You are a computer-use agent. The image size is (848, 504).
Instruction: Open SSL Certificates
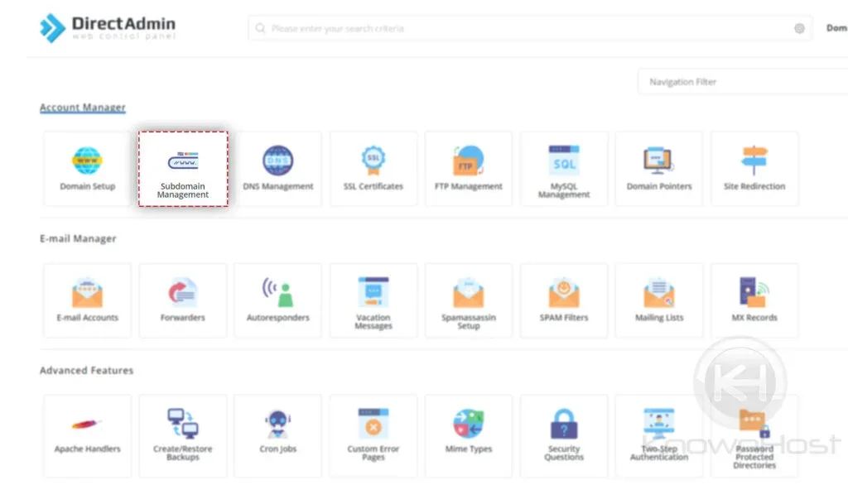pos(373,169)
